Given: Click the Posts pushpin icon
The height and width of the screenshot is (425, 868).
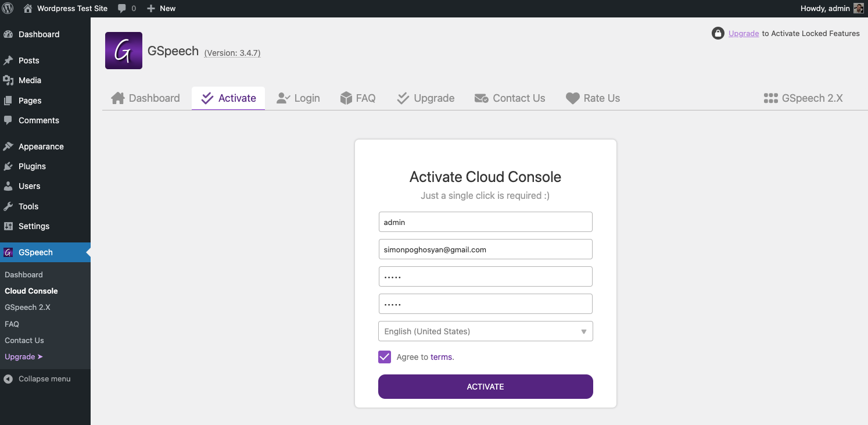Looking at the screenshot, I should coord(8,60).
